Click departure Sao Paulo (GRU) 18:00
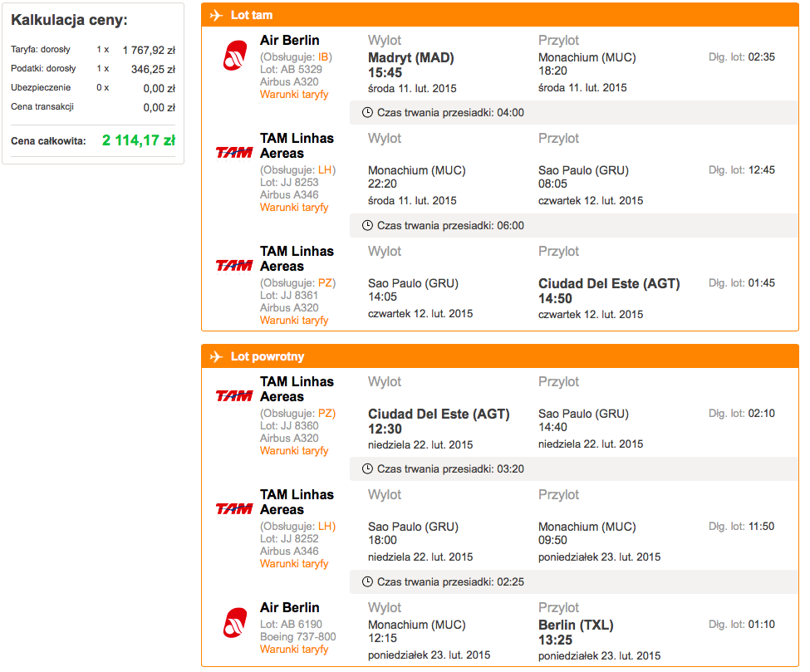Image resolution: width=810 pixels, height=672 pixels. tap(413, 533)
